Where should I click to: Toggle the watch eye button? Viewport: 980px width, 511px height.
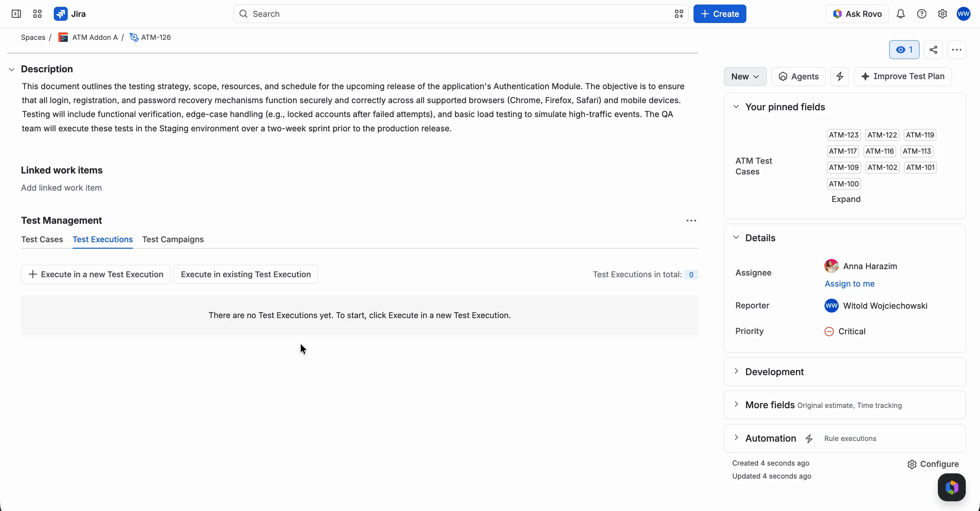click(904, 50)
